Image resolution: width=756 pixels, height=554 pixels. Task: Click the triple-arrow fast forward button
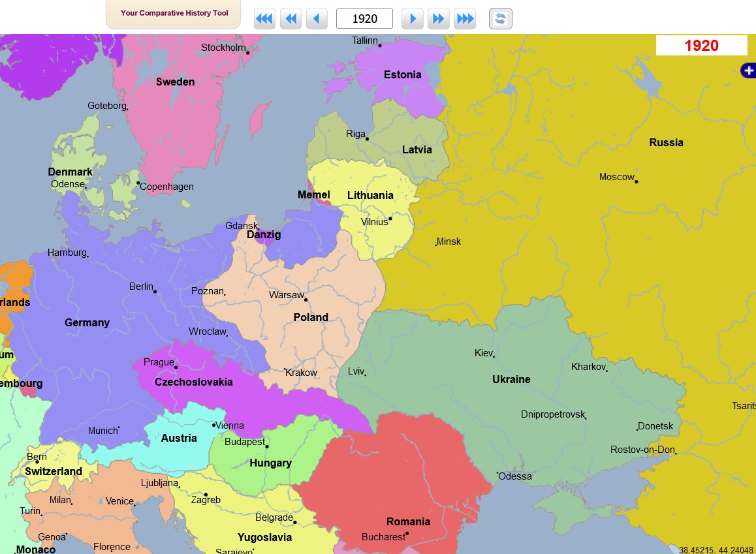click(465, 19)
